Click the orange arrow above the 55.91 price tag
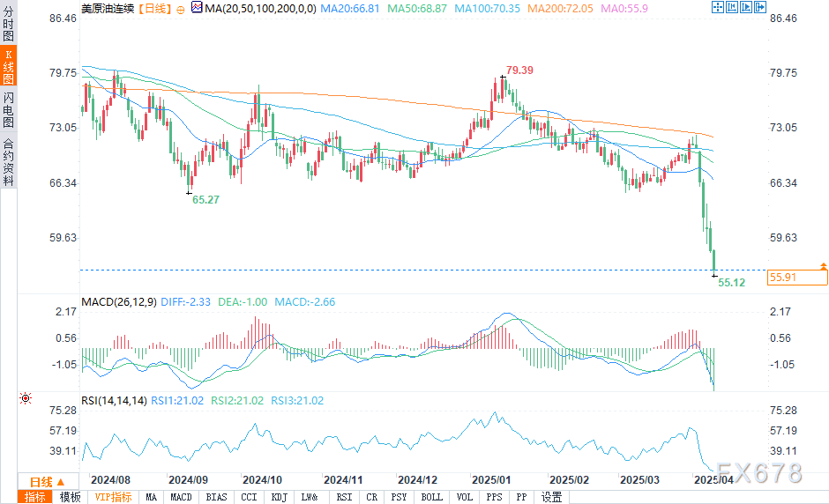Screen dimensions: 829x504 click(x=823, y=266)
